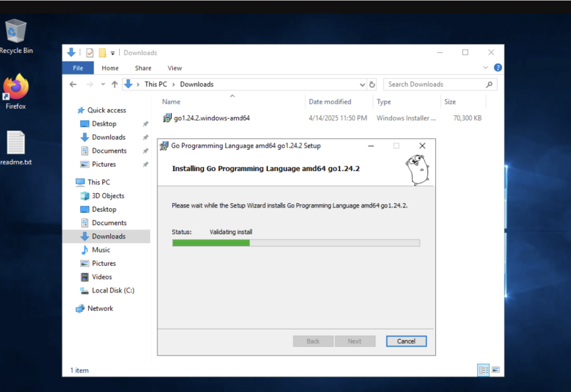The height and width of the screenshot is (392, 571).
Task: Select go1.24.2.windows-amd64 installer file
Action: click(211, 118)
